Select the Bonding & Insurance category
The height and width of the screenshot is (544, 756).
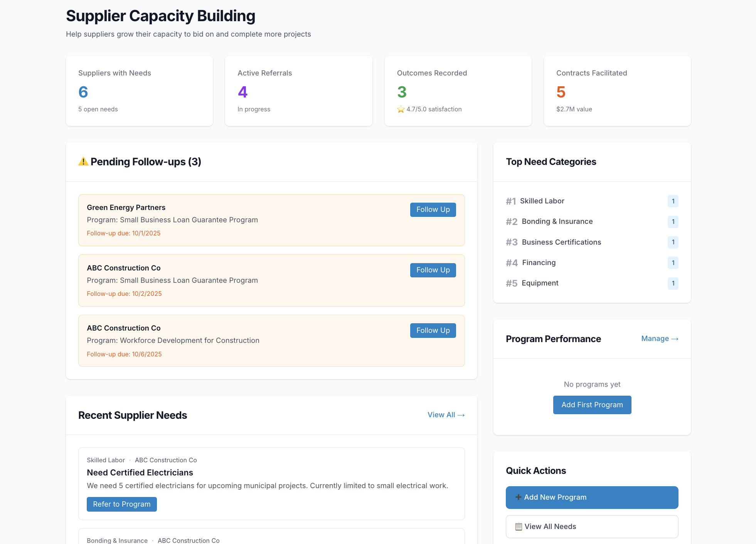(557, 222)
